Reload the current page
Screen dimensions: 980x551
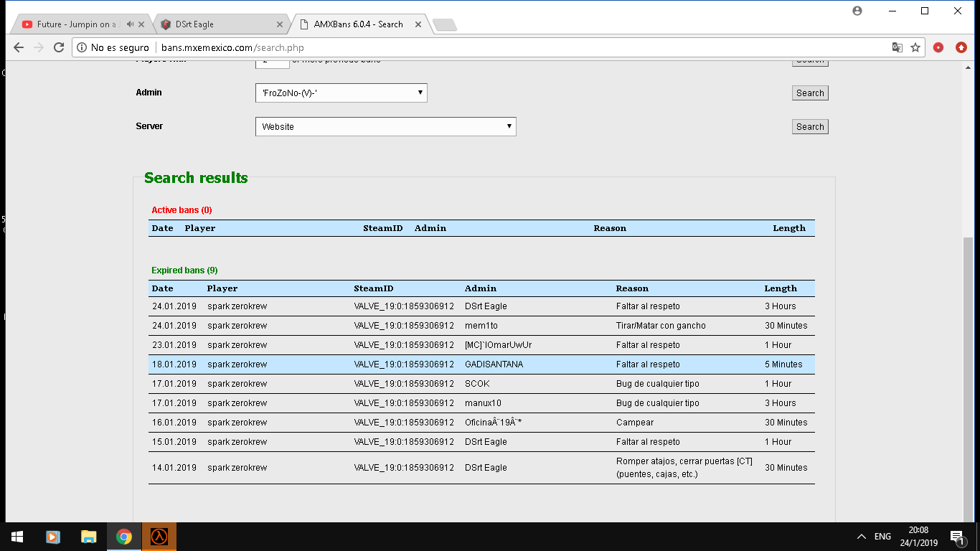coord(60,47)
